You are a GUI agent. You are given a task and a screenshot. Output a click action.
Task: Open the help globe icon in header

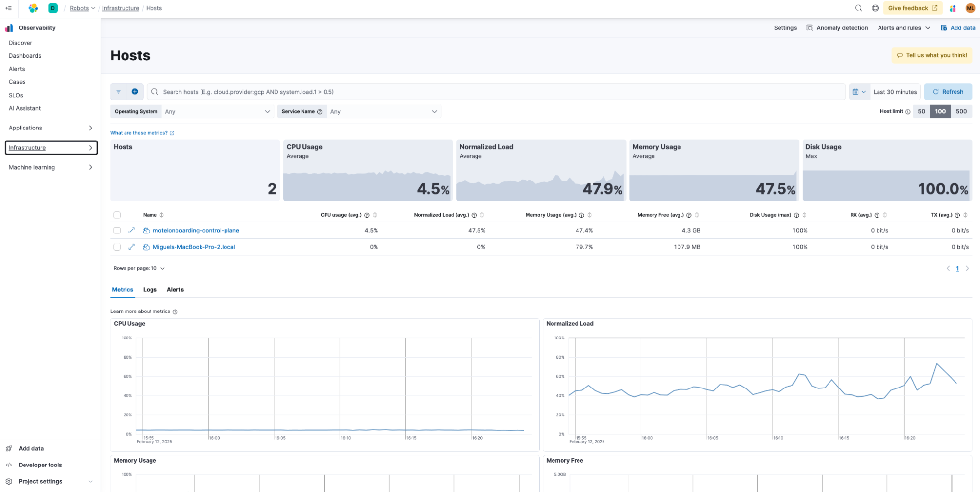tap(875, 8)
